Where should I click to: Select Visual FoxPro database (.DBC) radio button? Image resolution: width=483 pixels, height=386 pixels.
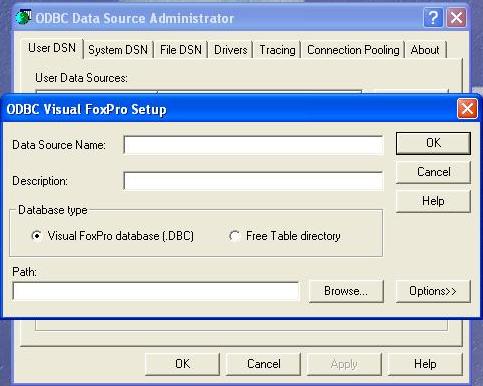pyautogui.click(x=36, y=236)
